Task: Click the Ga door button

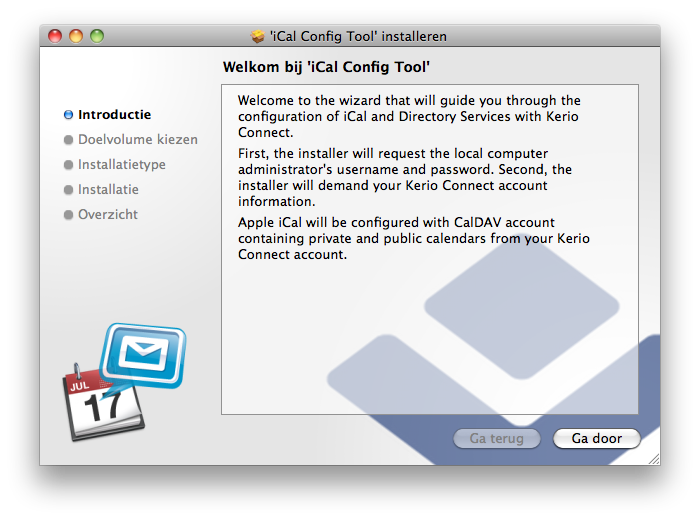Action: [596, 438]
